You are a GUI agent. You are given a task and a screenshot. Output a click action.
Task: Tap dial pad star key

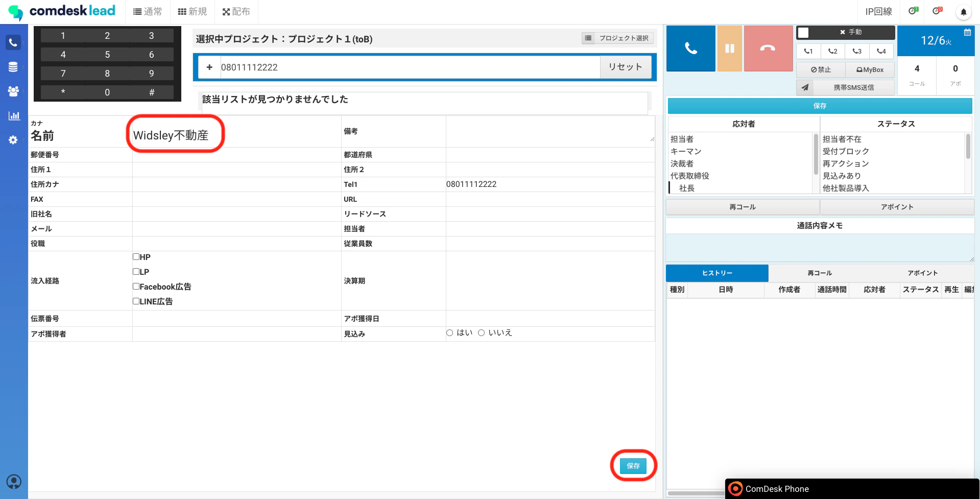pos(63,92)
